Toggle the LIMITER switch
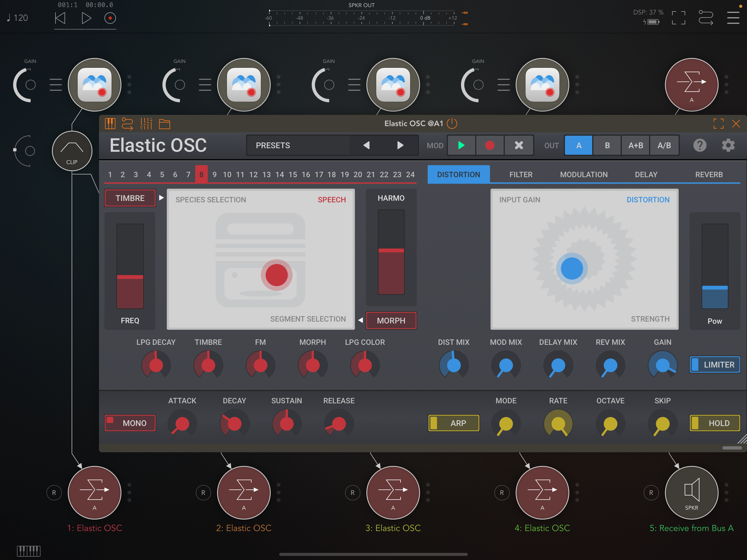 pos(714,364)
